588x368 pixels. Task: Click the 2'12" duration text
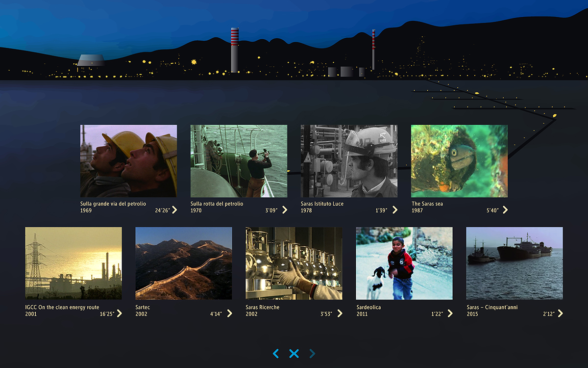point(548,314)
